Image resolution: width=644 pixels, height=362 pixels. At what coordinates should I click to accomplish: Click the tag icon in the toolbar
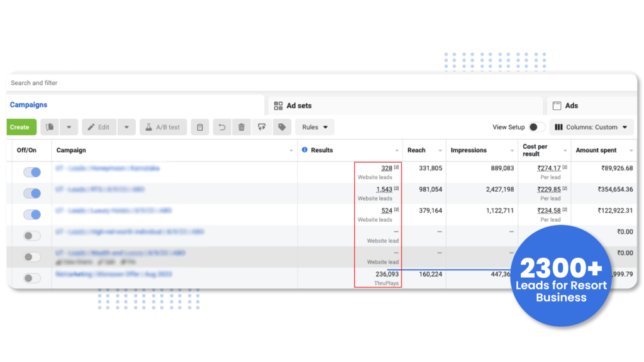(x=282, y=127)
